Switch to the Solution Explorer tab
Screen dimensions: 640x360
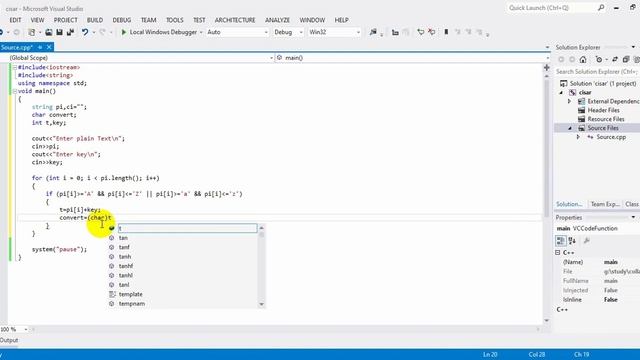point(569,204)
